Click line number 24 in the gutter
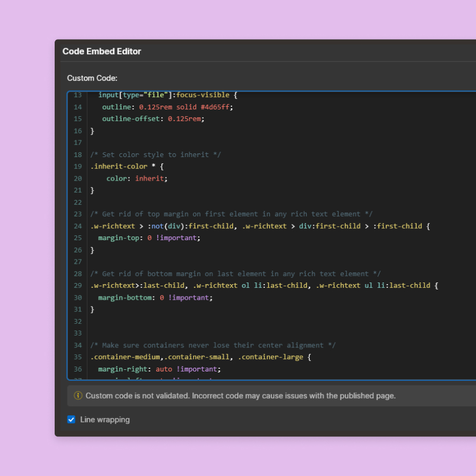The height and width of the screenshot is (476, 476). pyautogui.click(x=78, y=226)
